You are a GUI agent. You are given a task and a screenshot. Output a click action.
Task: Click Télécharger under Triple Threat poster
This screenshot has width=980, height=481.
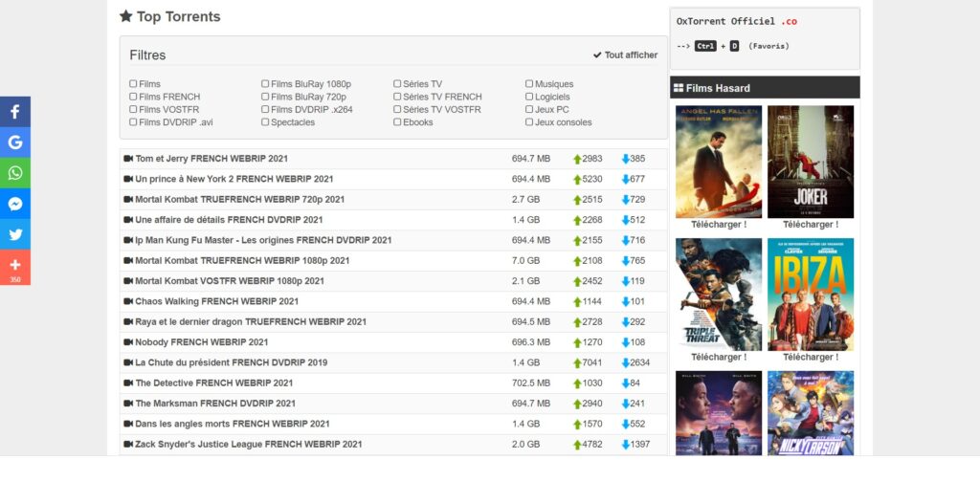point(719,358)
